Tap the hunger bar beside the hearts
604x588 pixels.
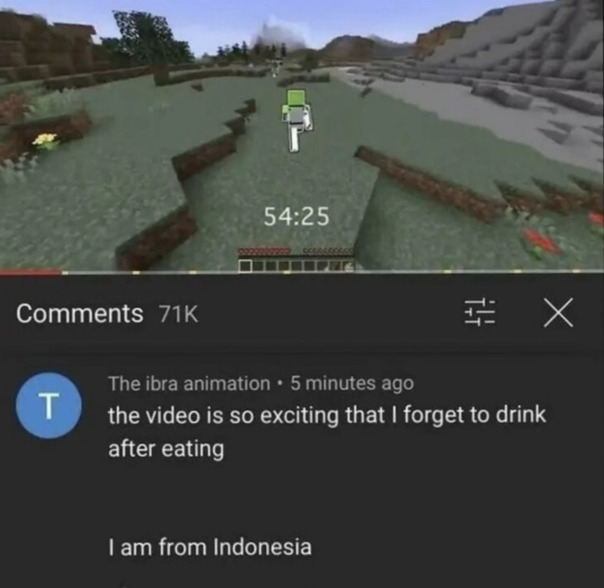pos(329,251)
